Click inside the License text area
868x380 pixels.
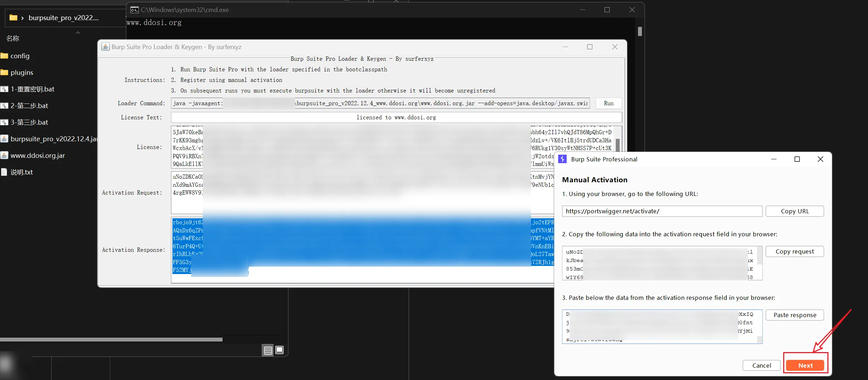[393, 147]
